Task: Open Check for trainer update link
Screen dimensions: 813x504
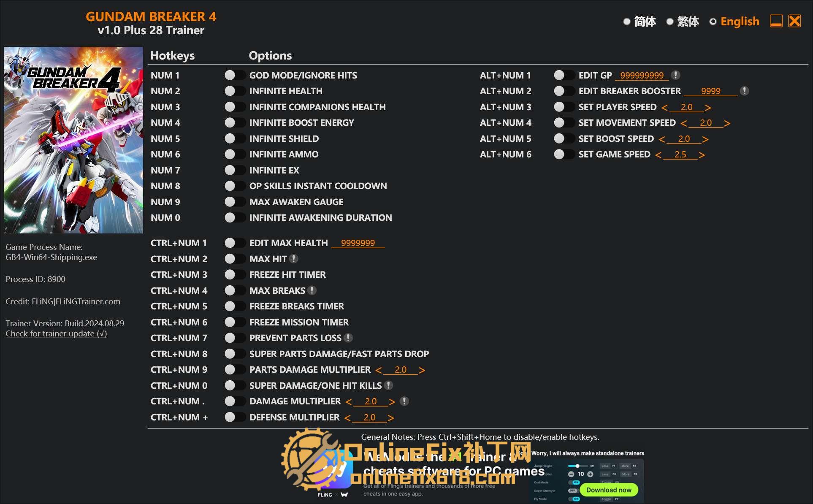Action: point(56,333)
